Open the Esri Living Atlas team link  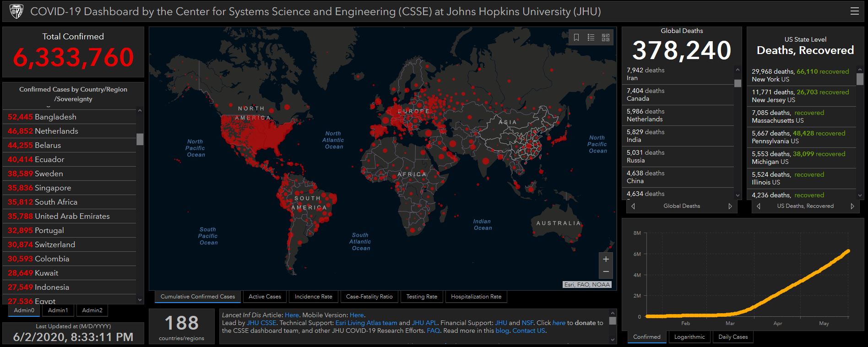coord(366,323)
